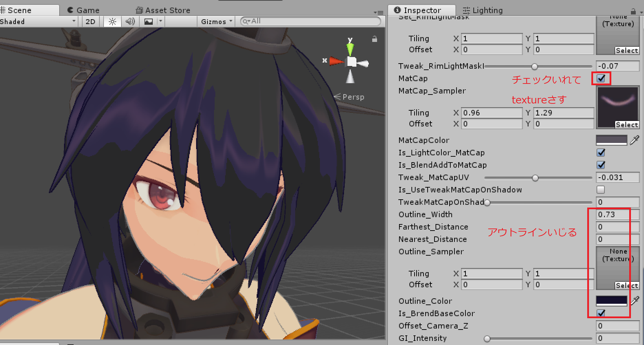This screenshot has width=644, height=345.
Task: Click MatCap_Sampler Offset X field
Action: click(x=492, y=124)
